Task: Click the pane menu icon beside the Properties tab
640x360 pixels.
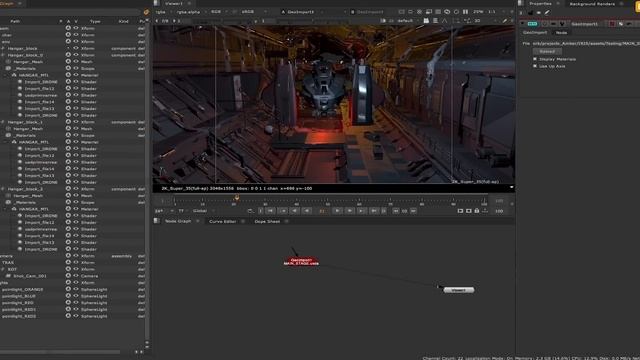Action: (521, 3)
